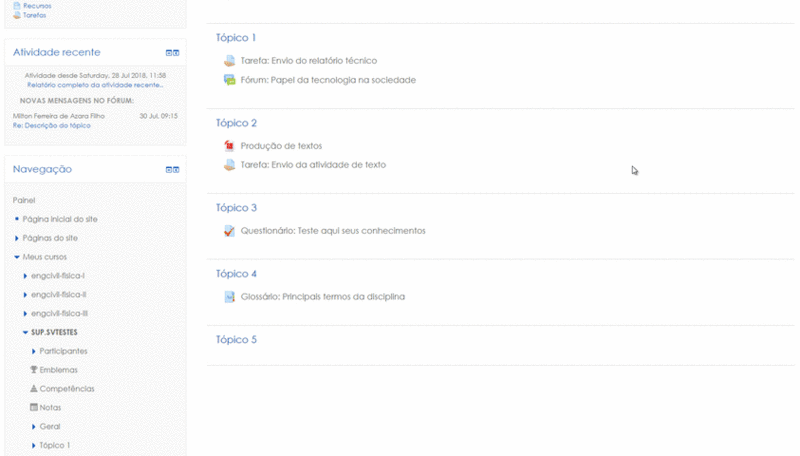Open Relatório completo da atividade recente
The width and height of the screenshot is (800, 456).
tap(95, 85)
